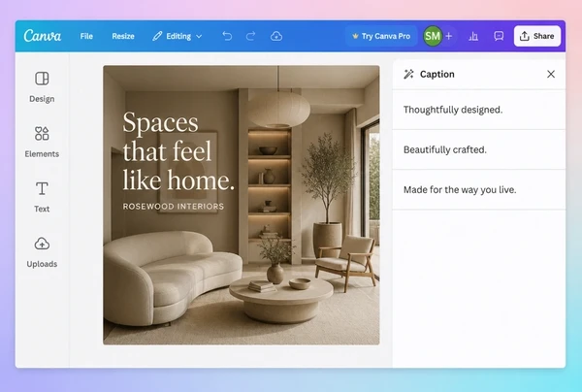Viewport: 582px width, 392px height.
Task: Select caption 'Thoughtfully designed.'
Action: (x=479, y=110)
